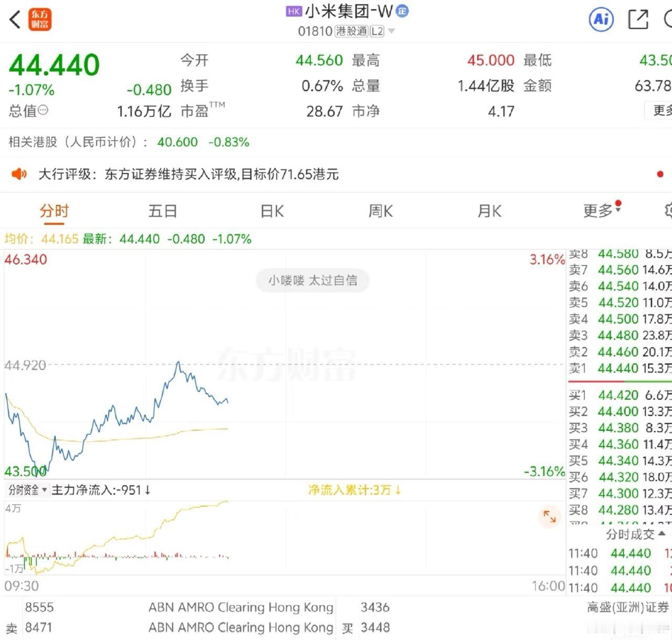Expand the 港股通 L2 dropdown arrow
The image size is (672, 640).
[x=391, y=31]
